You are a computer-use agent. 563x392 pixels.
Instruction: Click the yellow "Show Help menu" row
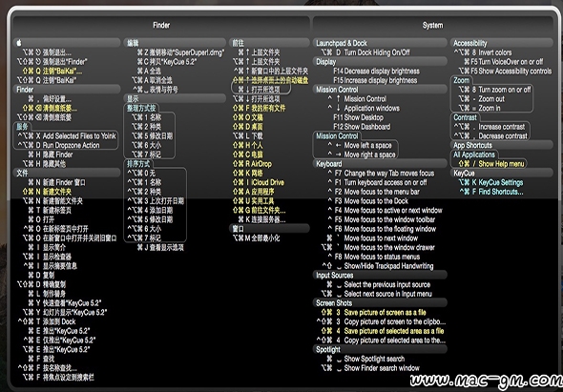[x=491, y=164]
